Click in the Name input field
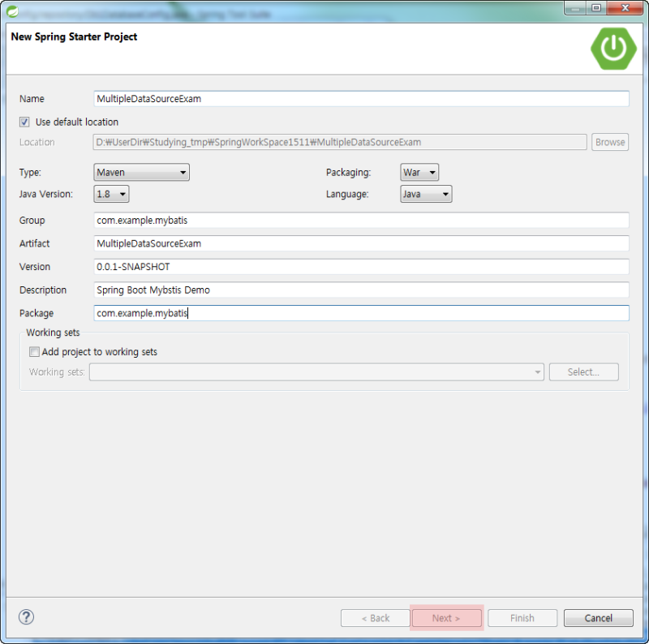This screenshot has width=649, height=644. tap(361, 98)
